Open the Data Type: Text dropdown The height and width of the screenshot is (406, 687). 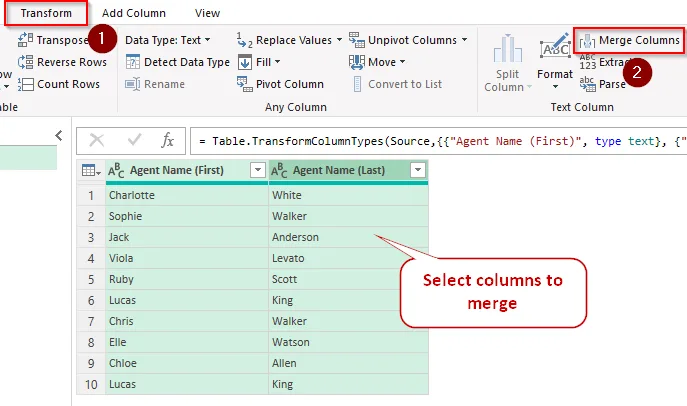[167, 40]
